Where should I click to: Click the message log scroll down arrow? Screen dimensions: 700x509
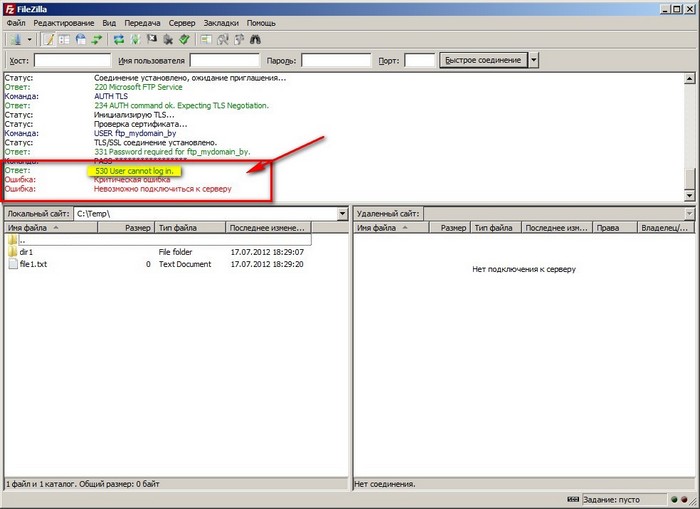(690, 195)
